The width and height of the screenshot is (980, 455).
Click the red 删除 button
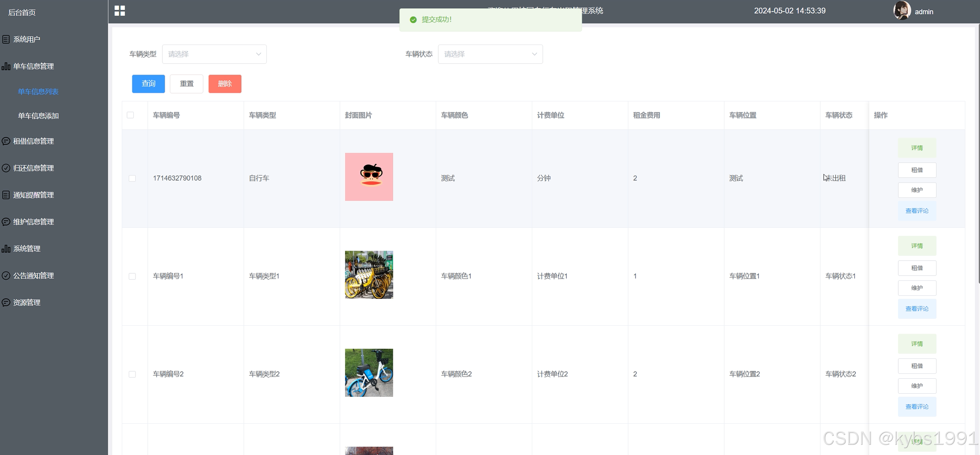tap(224, 84)
